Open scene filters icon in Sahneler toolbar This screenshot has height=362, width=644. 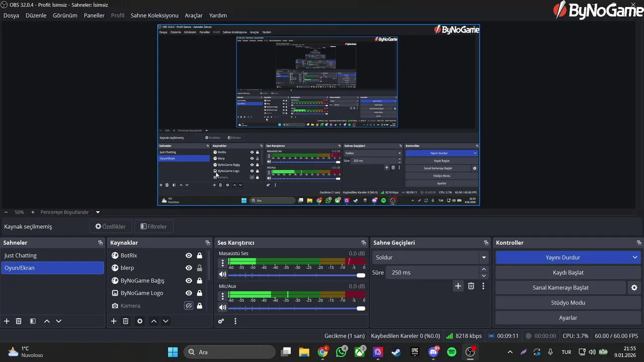(33, 321)
